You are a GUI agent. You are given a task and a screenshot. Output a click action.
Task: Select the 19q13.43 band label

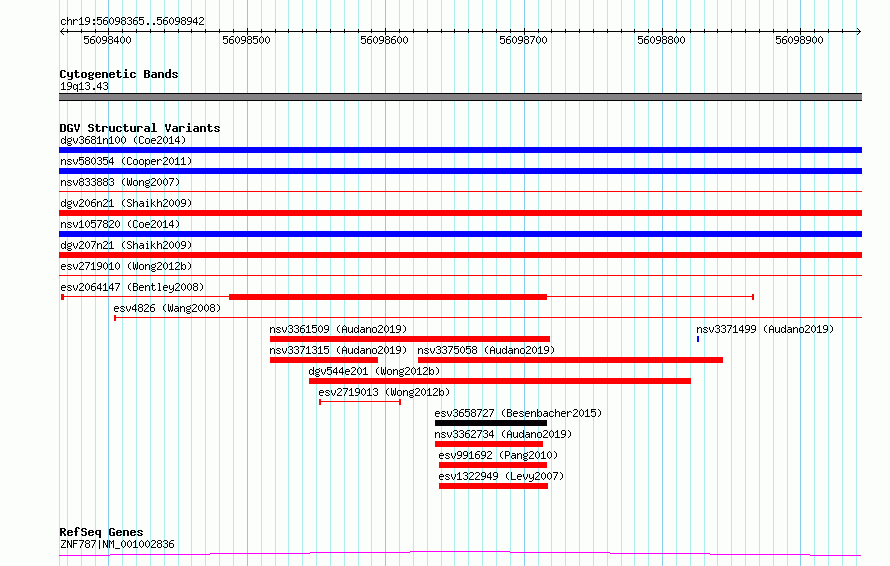[x=84, y=86]
